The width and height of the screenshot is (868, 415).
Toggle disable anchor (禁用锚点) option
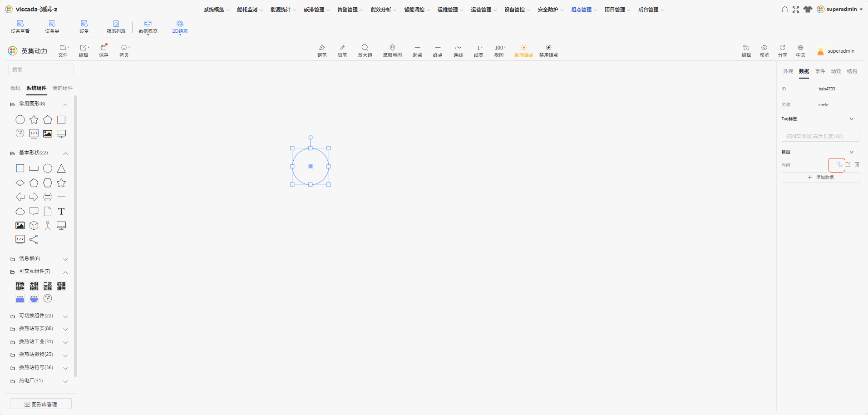click(x=548, y=51)
